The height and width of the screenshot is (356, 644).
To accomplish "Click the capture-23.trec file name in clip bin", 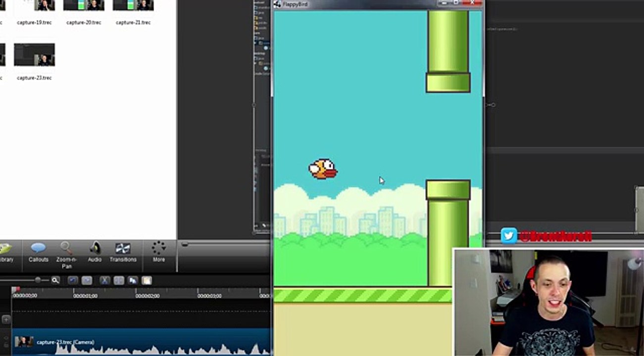I will pyautogui.click(x=34, y=78).
